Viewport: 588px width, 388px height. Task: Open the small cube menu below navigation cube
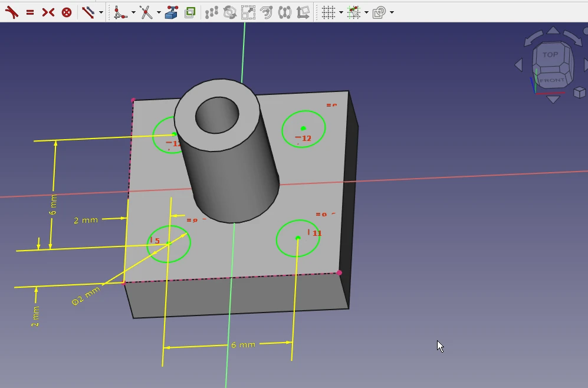tap(579, 92)
